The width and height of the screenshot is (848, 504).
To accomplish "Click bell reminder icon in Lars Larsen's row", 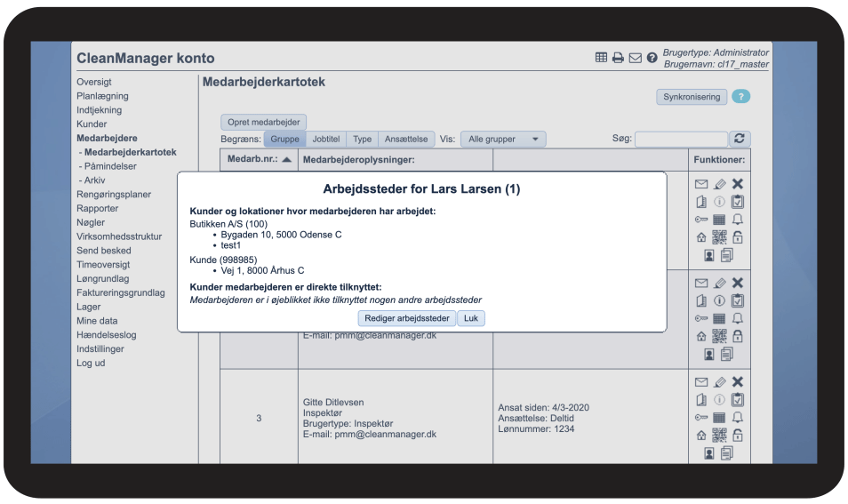I will point(737,220).
